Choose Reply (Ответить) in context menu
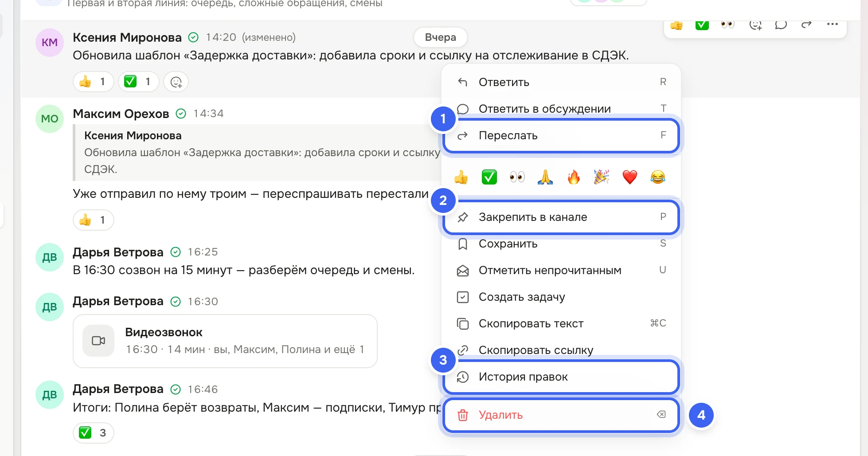 pos(561,82)
